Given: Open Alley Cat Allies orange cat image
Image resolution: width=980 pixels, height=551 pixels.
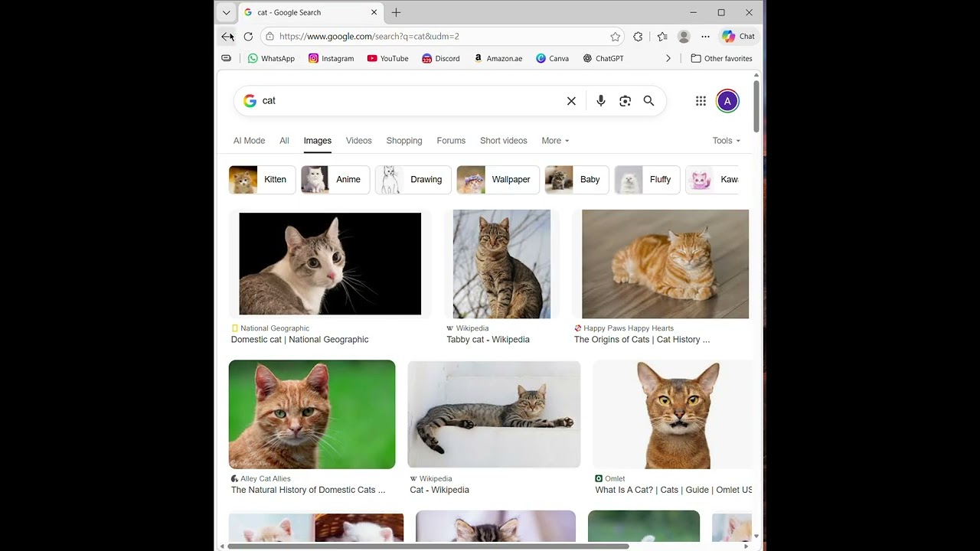Looking at the screenshot, I should 312,414.
